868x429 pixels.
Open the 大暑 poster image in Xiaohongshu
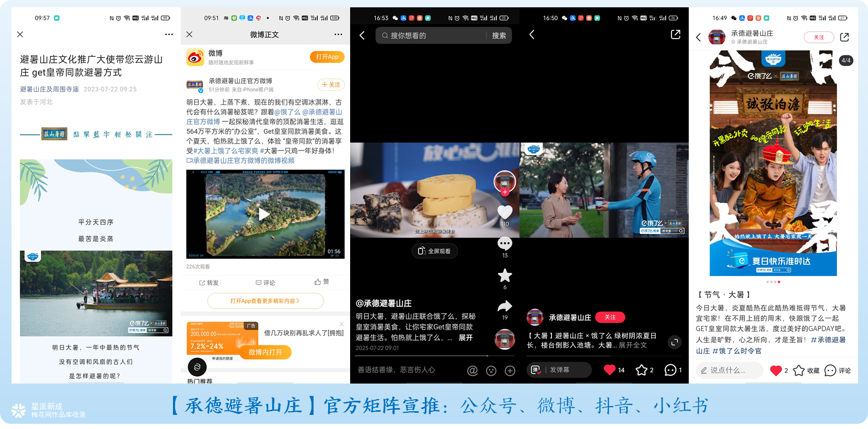[773, 163]
